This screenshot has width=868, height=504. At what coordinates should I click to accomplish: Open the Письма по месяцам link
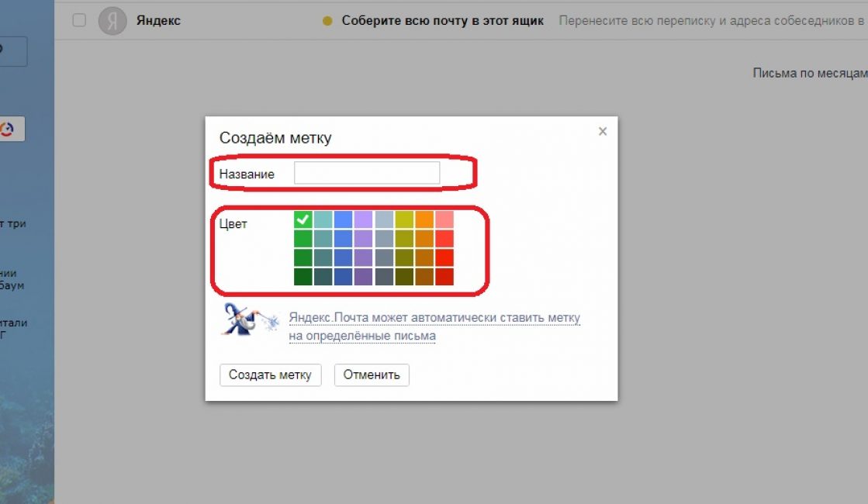pyautogui.click(x=810, y=73)
